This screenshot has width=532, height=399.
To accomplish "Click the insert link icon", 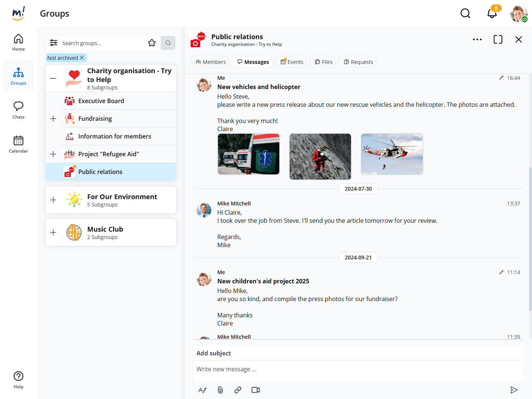I will click(238, 390).
